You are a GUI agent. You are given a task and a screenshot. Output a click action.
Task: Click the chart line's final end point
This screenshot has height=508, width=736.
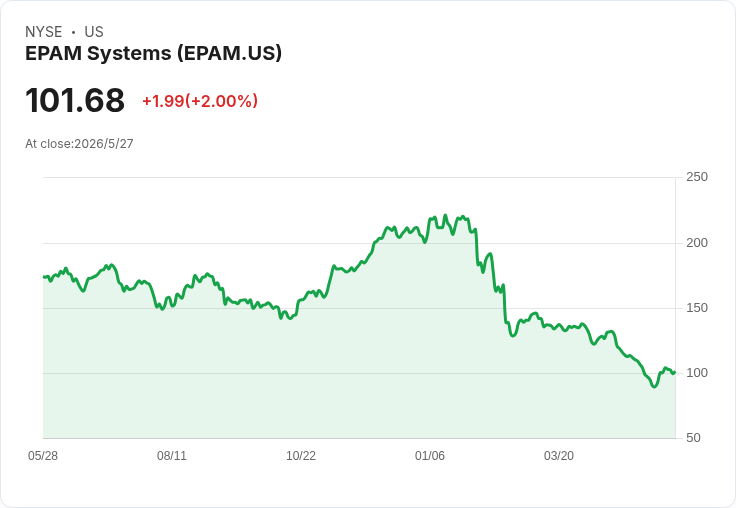click(x=675, y=372)
